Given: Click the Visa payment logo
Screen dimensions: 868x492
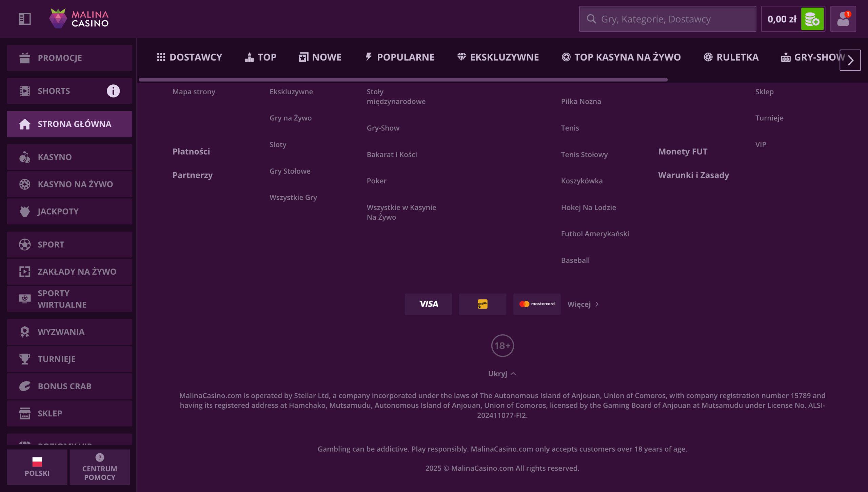Looking at the screenshot, I should click(428, 304).
